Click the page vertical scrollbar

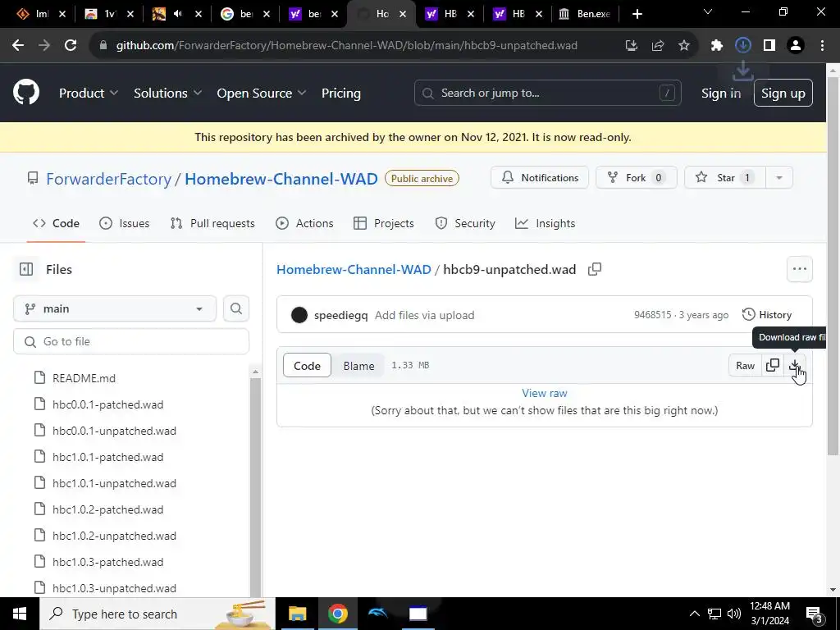tap(833, 268)
